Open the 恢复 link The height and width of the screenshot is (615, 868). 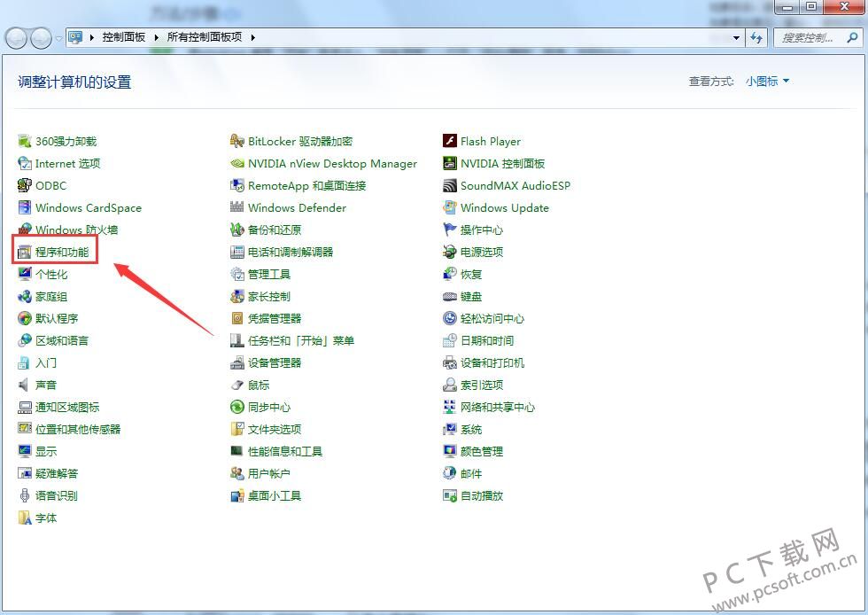(x=471, y=274)
